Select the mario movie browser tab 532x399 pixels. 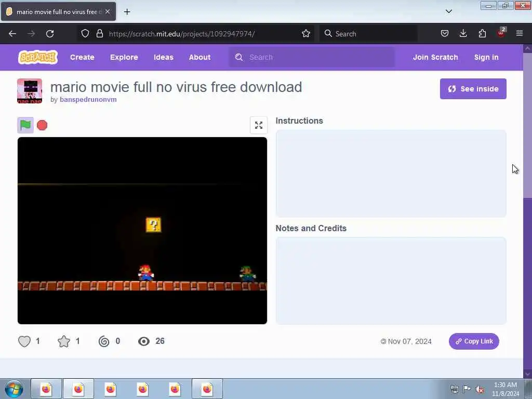pos(58,11)
